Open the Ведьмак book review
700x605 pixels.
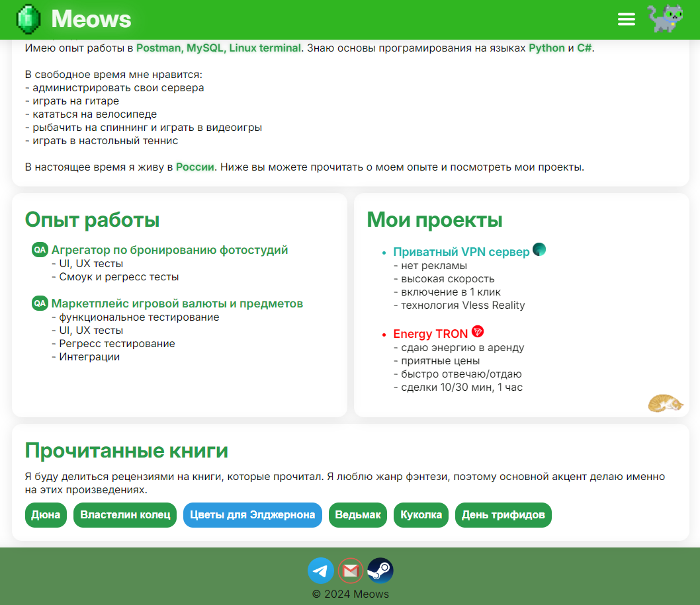tap(358, 515)
